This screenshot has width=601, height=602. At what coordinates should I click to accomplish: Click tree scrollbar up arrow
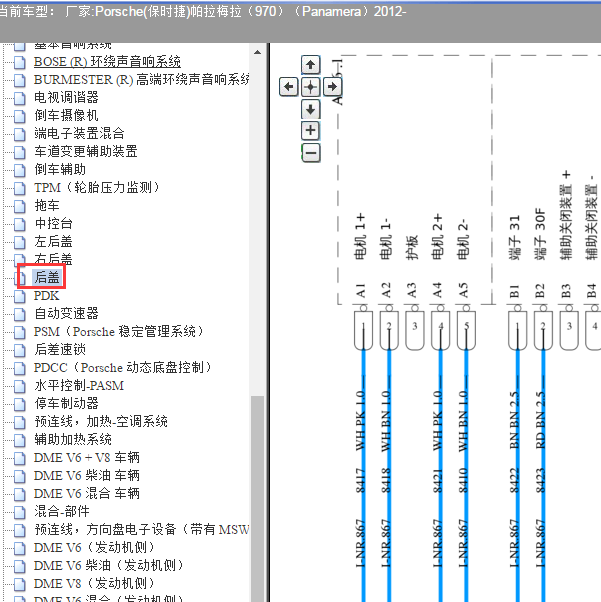[257, 52]
